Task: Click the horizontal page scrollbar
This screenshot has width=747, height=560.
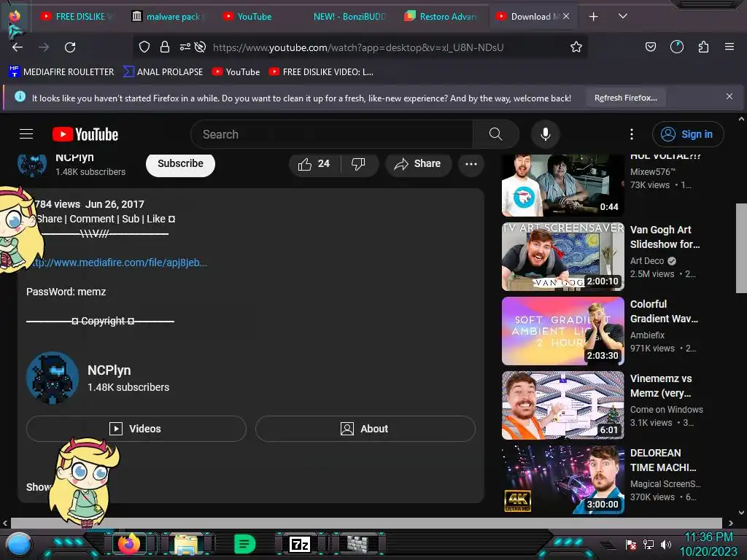Action: (366, 522)
